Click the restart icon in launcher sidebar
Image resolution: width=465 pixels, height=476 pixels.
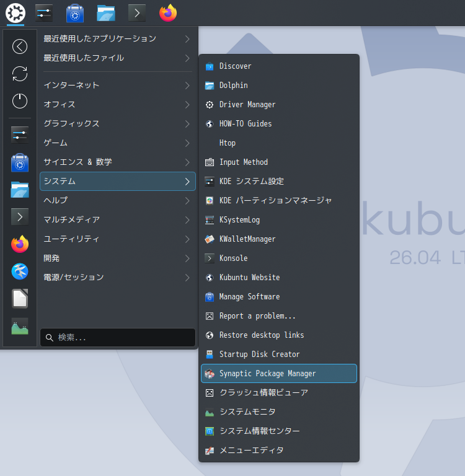(x=20, y=74)
